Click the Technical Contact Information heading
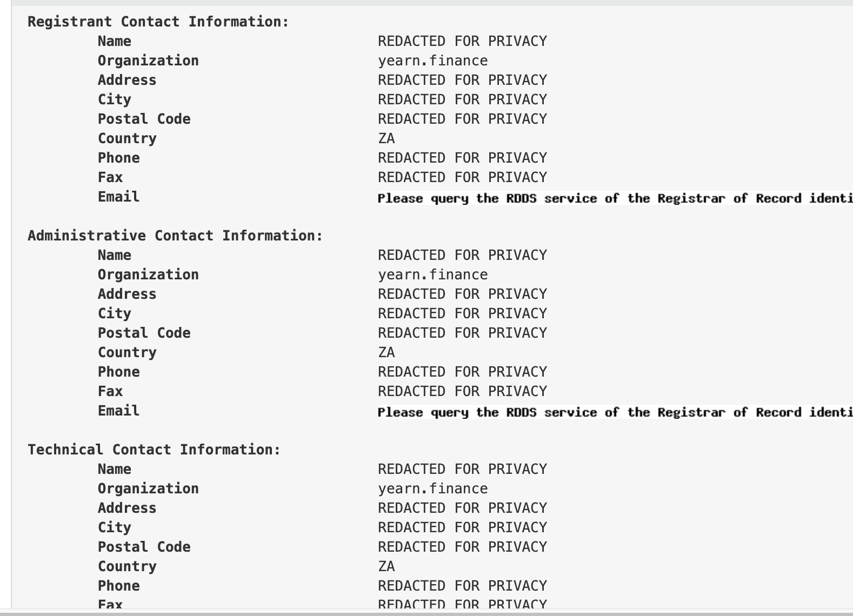 point(154,450)
